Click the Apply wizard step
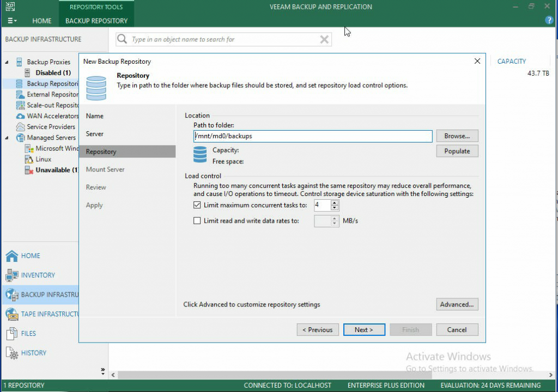Viewport: 558px width, 392px height. (x=94, y=205)
